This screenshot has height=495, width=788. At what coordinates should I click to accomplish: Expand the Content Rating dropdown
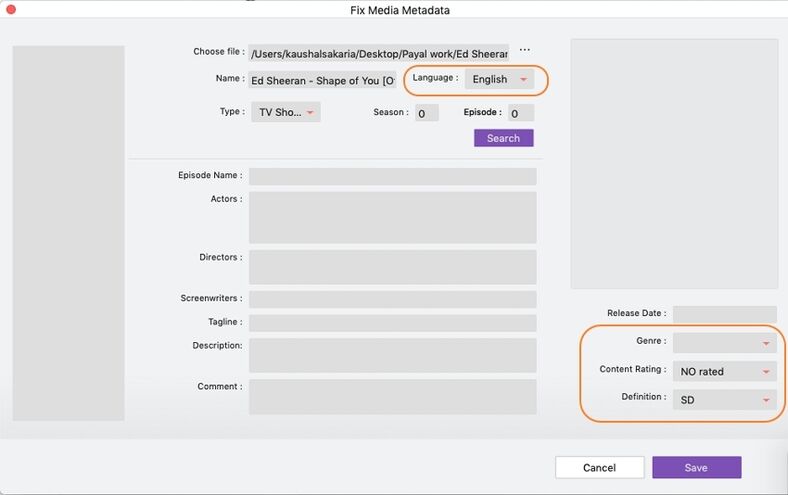click(724, 371)
